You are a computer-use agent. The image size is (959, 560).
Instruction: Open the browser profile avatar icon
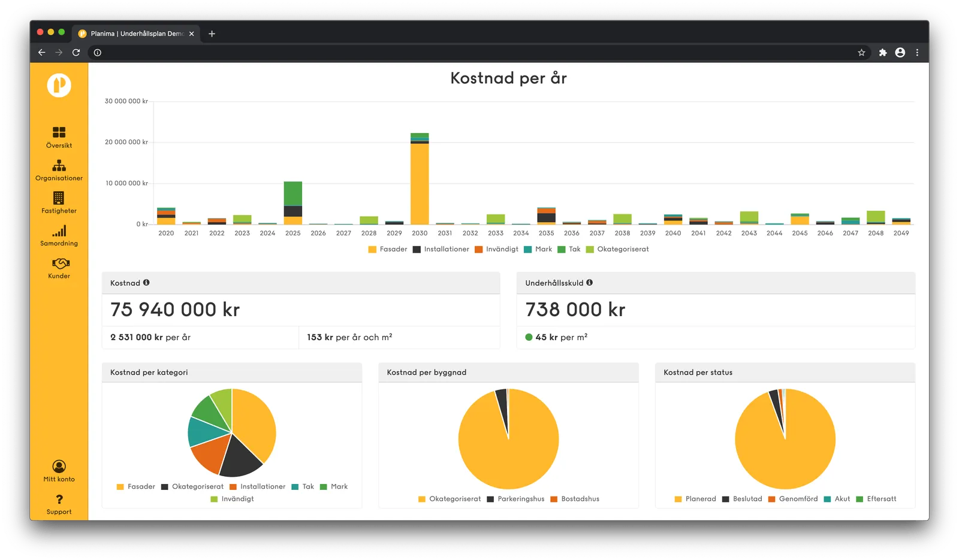pyautogui.click(x=900, y=53)
